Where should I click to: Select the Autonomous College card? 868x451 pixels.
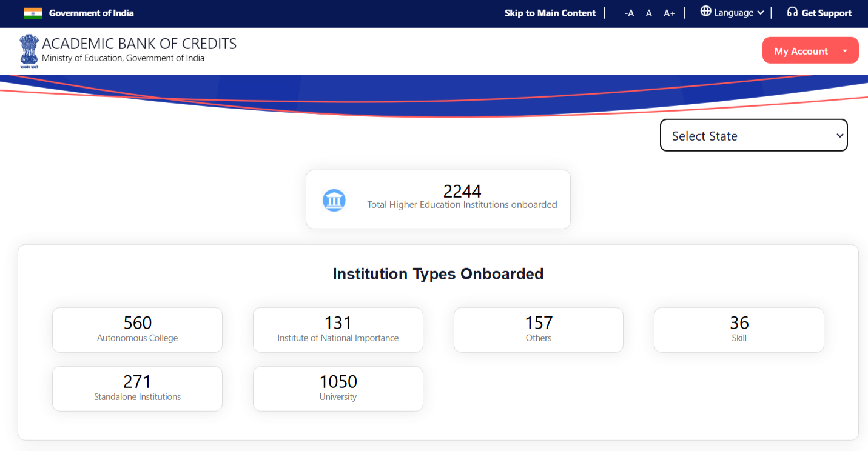pos(137,330)
